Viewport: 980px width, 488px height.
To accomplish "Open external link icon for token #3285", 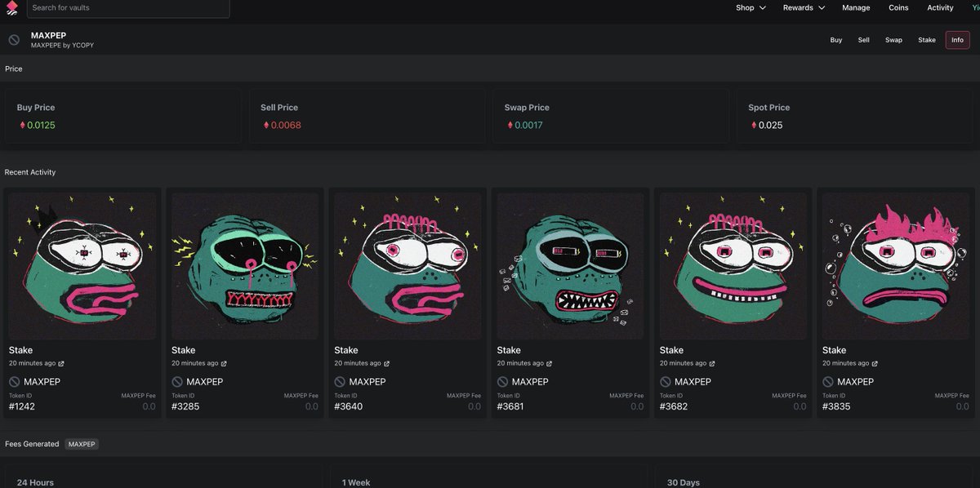I will (224, 364).
